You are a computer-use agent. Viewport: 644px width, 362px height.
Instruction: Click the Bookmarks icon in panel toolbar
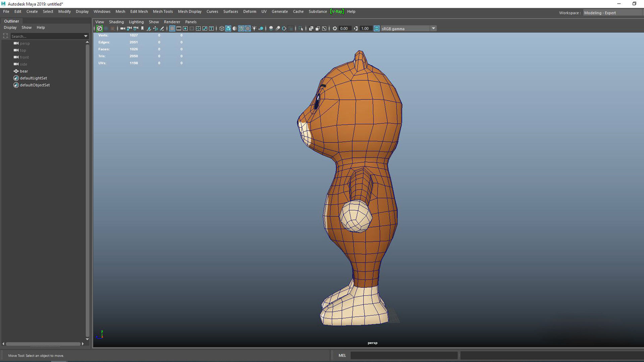point(142,28)
